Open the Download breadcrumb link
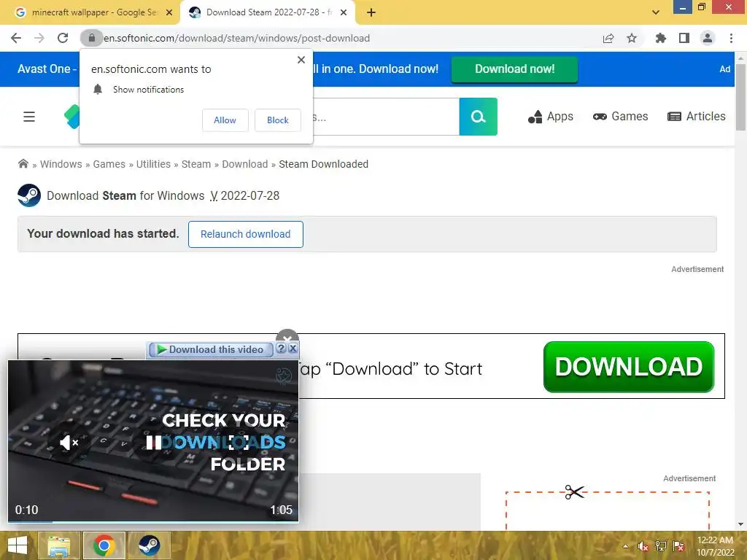This screenshot has width=747, height=560. [245, 164]
